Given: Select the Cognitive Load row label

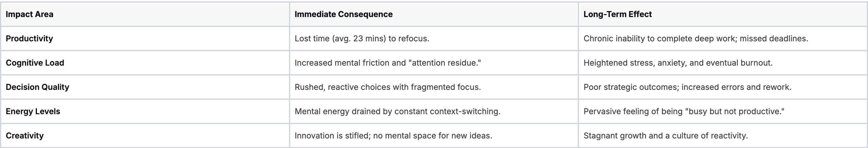Looking at the screenshot, I should point(35,63).
